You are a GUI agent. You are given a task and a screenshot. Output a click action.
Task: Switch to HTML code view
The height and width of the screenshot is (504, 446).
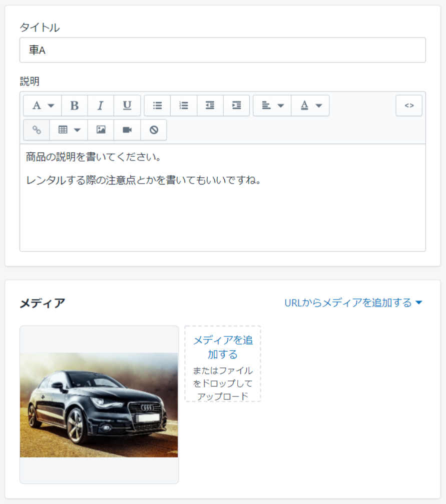tap(409, 105)
